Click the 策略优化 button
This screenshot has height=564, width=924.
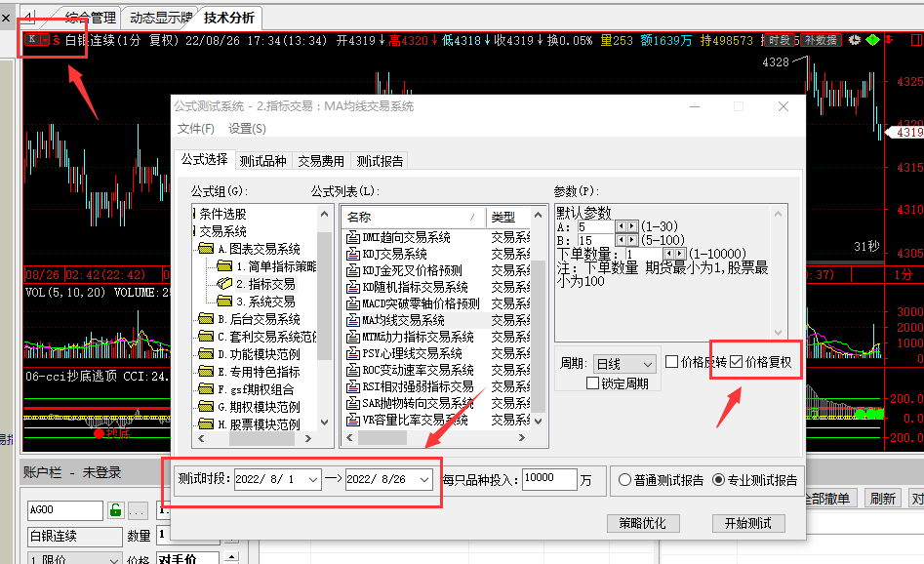coord(642,523)
